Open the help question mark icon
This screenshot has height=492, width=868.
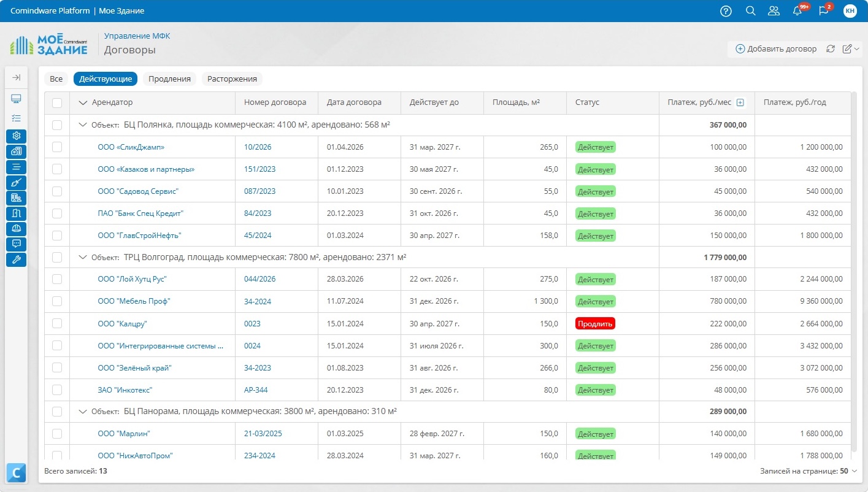coord(726,11)
